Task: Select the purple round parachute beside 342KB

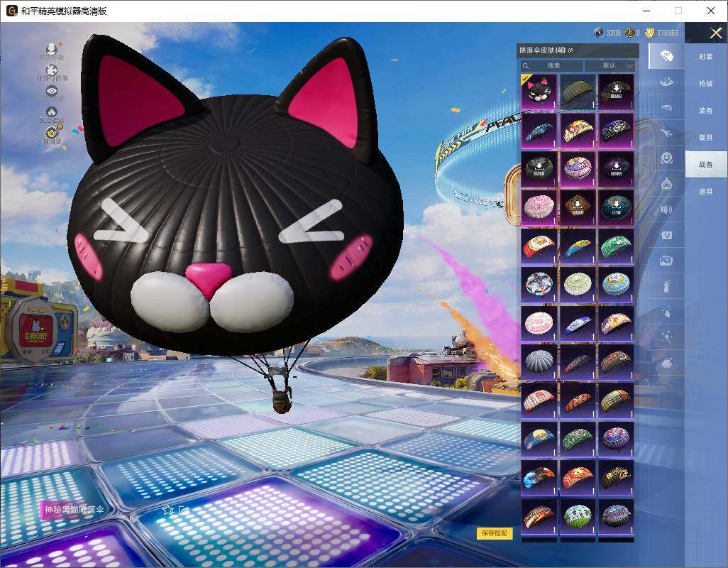Action: pyautogui.click(x=578, y=168)
